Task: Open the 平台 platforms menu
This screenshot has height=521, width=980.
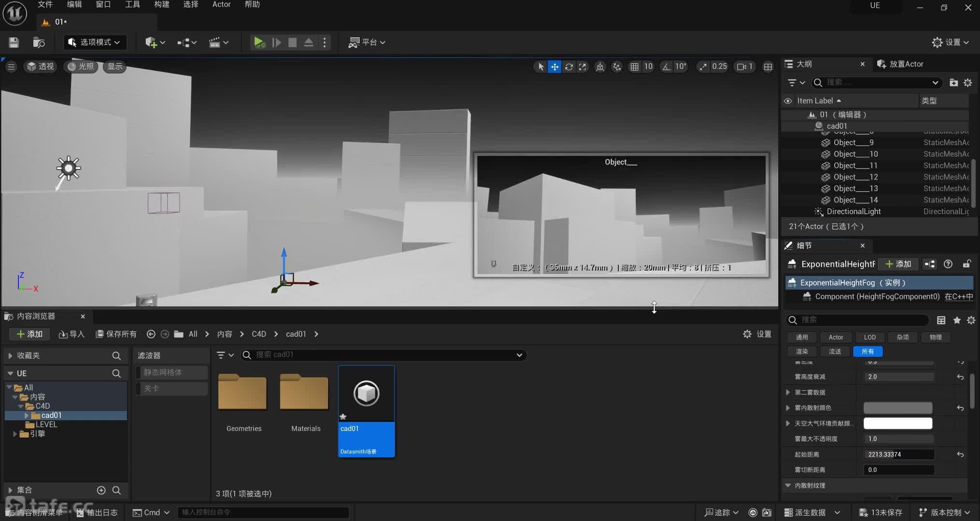Action: tap(367, 42)
